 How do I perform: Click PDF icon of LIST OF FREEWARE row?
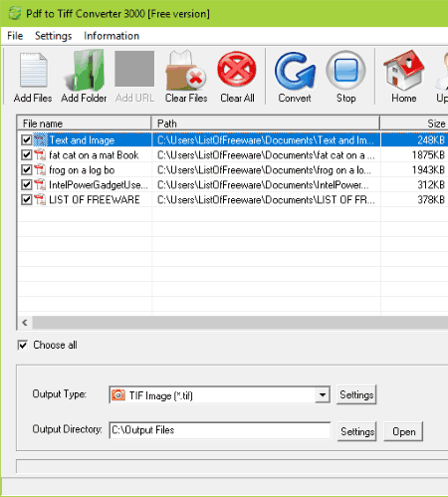40,199
